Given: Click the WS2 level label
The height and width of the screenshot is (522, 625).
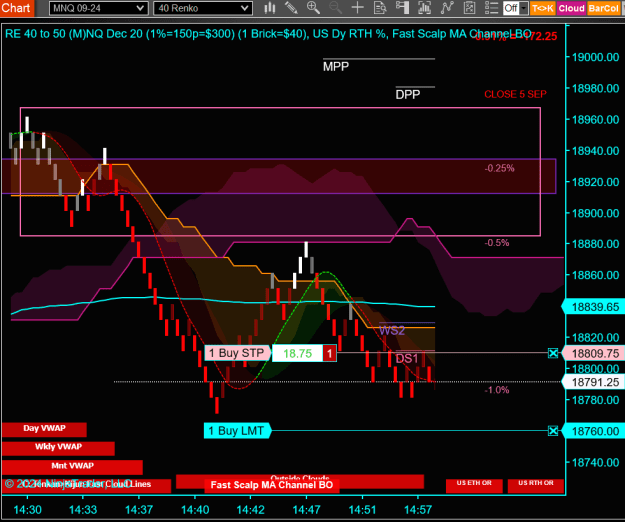Looking at the screenshot, I should coord(392,330).
